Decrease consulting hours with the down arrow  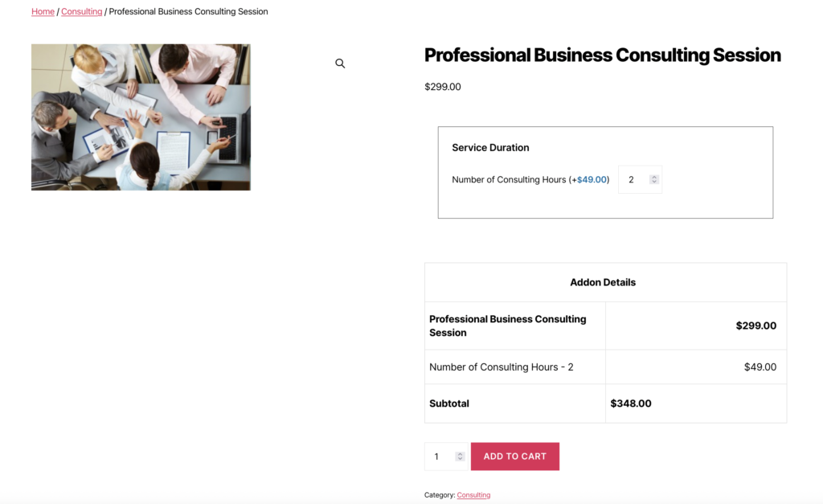click(x=654, y=182)
